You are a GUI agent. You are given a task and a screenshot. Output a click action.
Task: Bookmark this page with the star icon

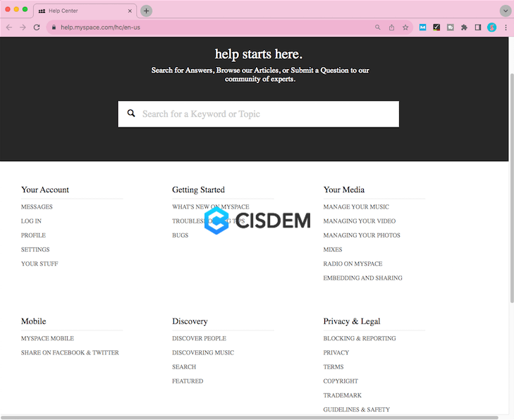coord(405,27)
